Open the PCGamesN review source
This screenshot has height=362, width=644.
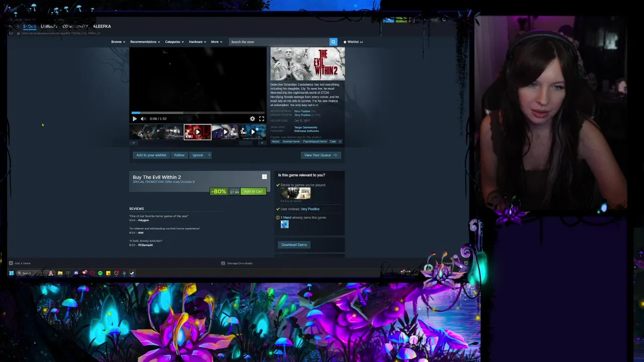tap(145, 245)
